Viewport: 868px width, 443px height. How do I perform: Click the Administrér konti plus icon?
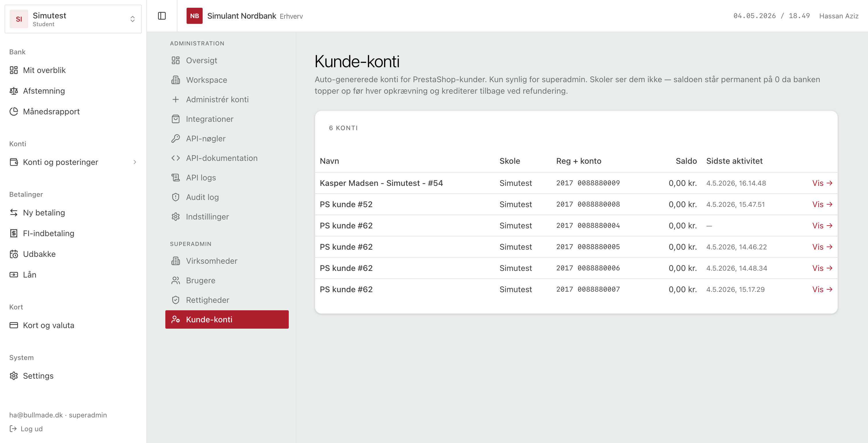click(176, 99)
